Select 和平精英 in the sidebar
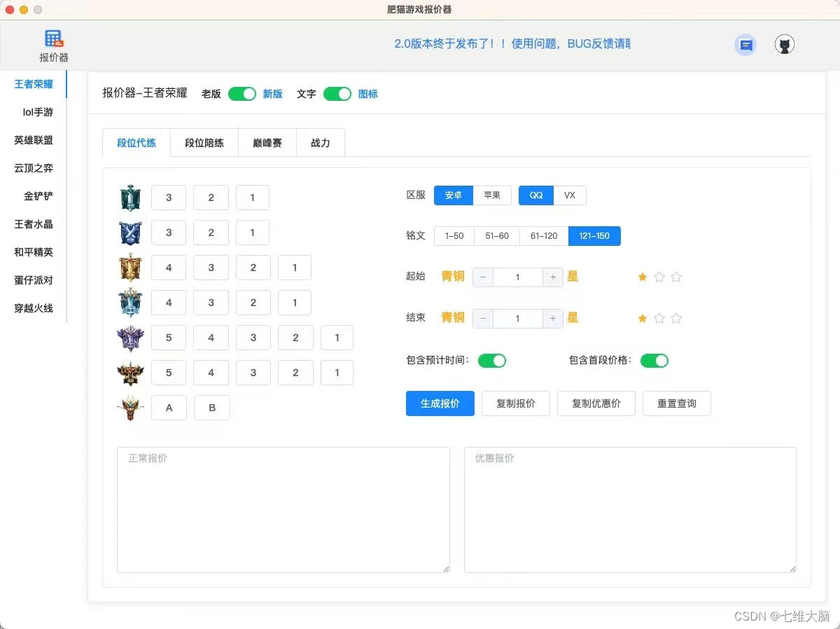Screen dimensions: 840x629 pyautogui.click(x=34, y=252)
